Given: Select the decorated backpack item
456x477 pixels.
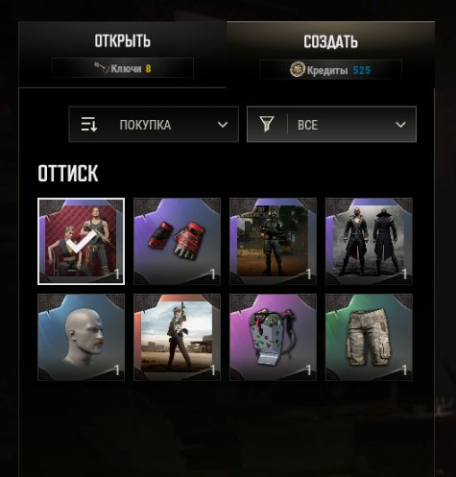Looking at the screenshot, I should coord(273,337).
